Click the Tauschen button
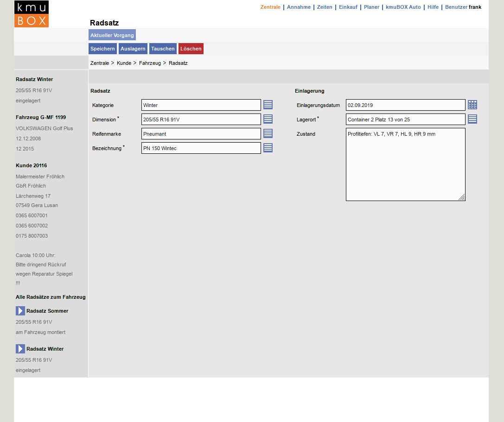The width and height of the screenshot is (504, 422). coord(163,49)
